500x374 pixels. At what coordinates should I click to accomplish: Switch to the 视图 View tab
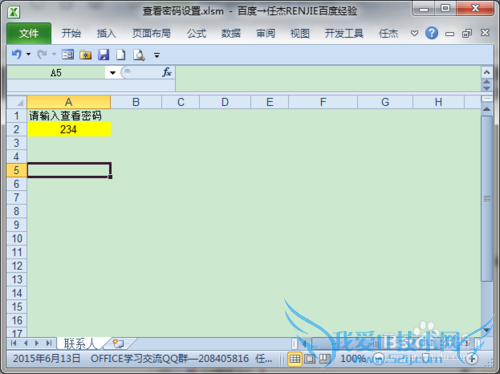tap(300, 33)
